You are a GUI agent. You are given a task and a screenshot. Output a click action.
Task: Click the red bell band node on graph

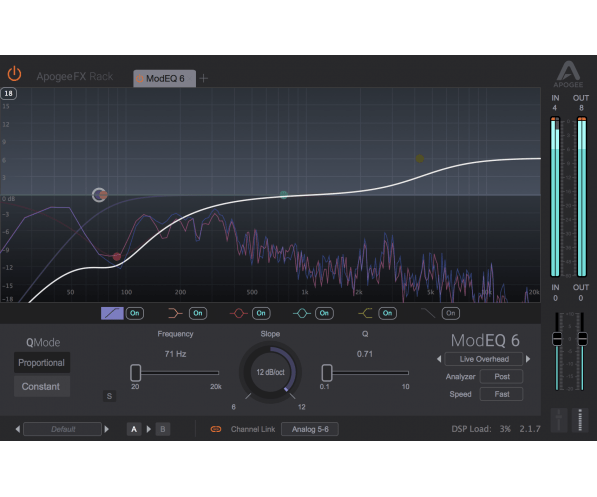click(117, 257)
